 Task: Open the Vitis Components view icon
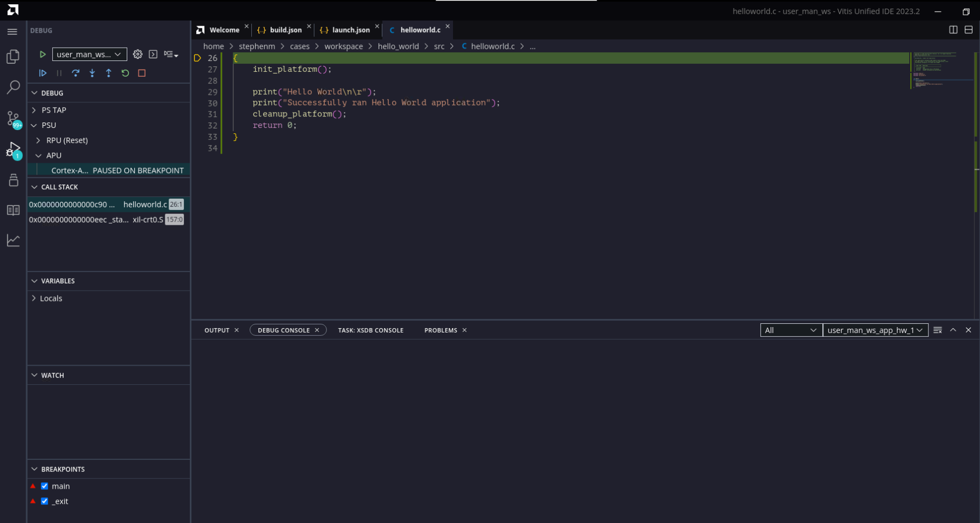click(x=13, y=180)
